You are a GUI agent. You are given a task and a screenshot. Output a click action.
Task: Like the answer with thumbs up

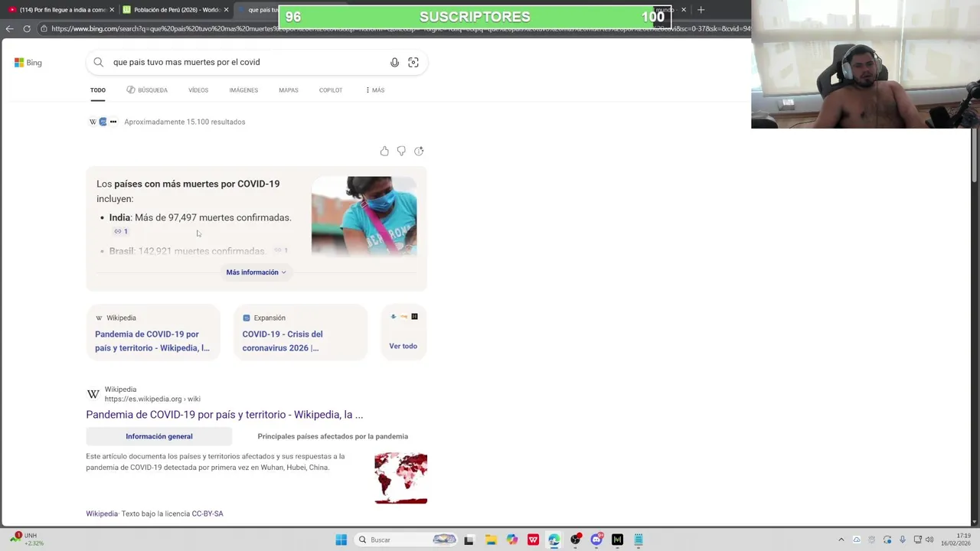point(384,152)
